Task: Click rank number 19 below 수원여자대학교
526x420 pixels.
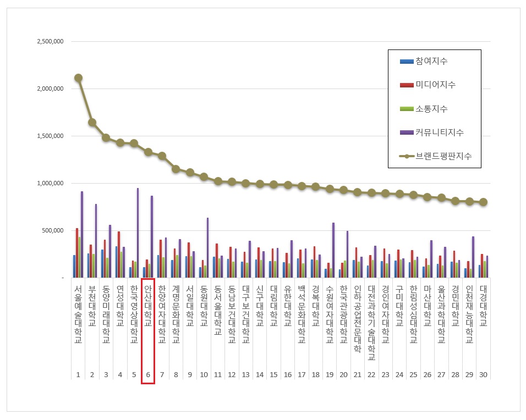Action: (x=330, y=375)
